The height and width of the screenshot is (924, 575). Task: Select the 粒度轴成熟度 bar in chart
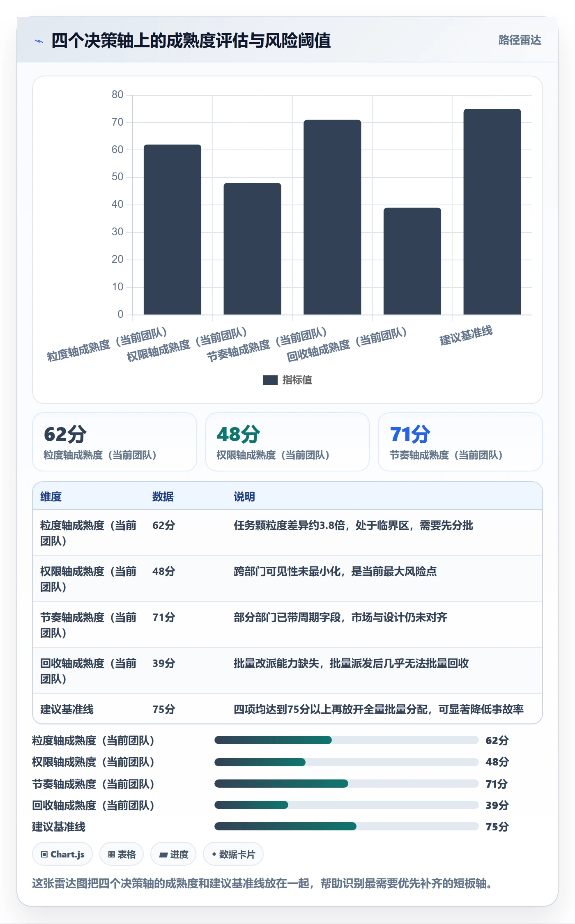[172, 230]
